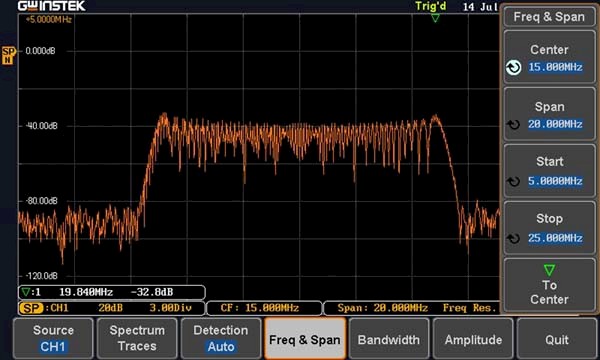Open the Spectrum Traces menu

(137, 338)
